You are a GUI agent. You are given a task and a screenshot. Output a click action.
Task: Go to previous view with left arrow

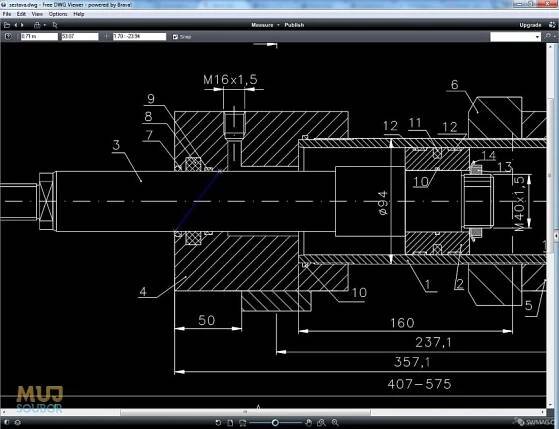tap(16, 25)
